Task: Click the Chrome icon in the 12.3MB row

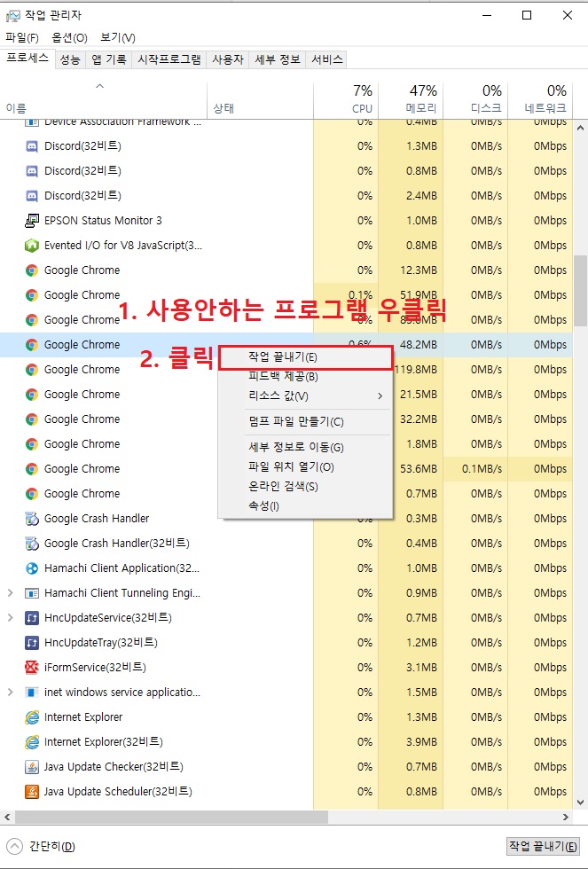Action: [x=32, y=270]
